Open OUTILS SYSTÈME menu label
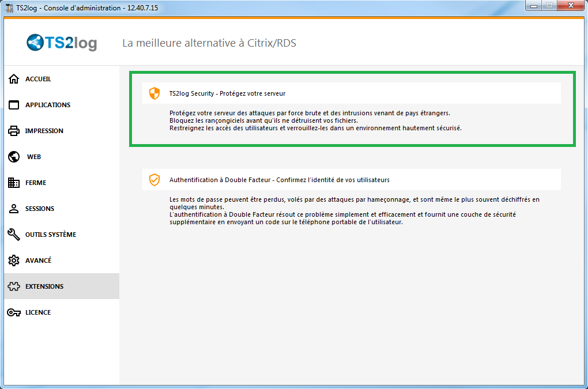This screenshot has height=389, width=588. click(51, 235)
